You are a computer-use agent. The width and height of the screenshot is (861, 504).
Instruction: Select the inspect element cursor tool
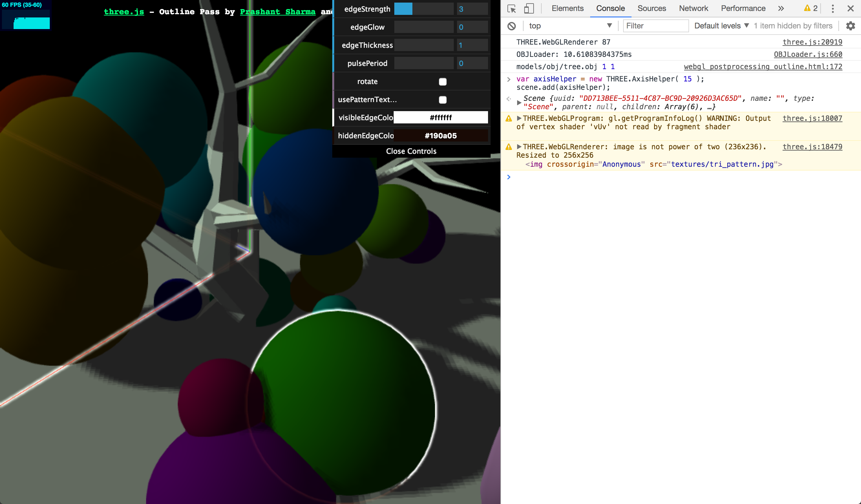point(512,8)
